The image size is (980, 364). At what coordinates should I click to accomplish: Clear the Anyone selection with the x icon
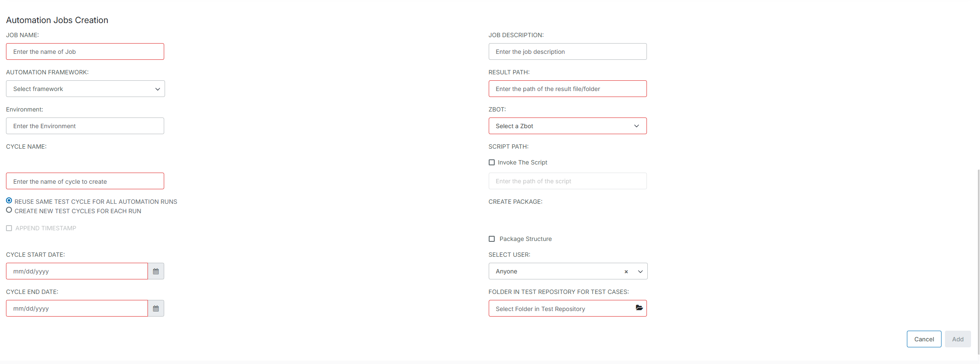point(626,272)
